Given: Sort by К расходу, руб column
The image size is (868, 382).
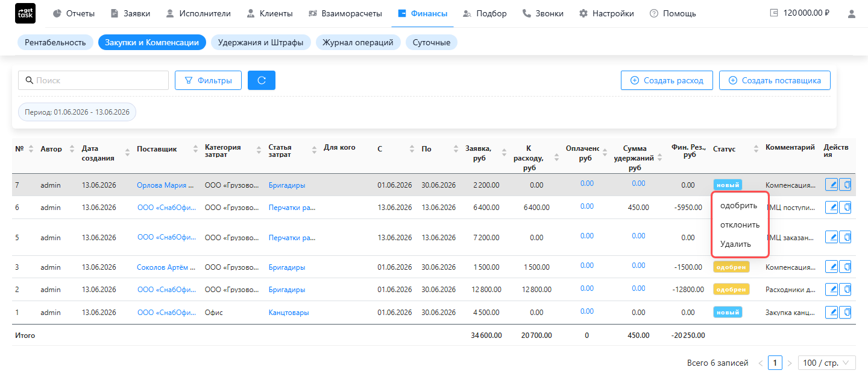Looking at the screenshot, I should point(556,158).
